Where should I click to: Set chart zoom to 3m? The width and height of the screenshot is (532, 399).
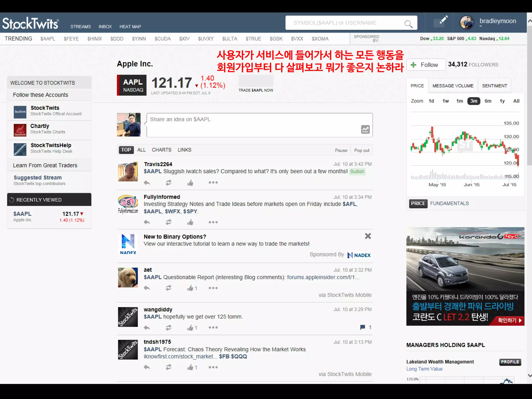pyautogui.click(x=474, y=101)
